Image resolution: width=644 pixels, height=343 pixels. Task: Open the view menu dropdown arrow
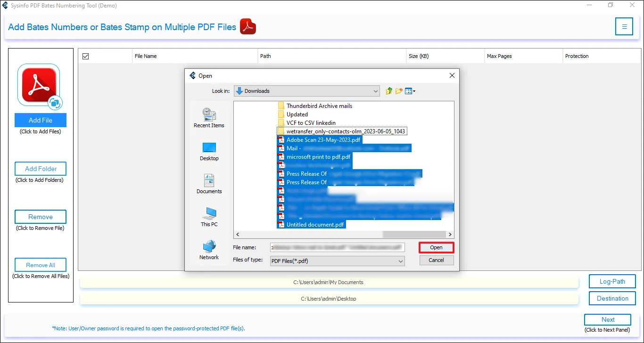[x=414, y=91]
